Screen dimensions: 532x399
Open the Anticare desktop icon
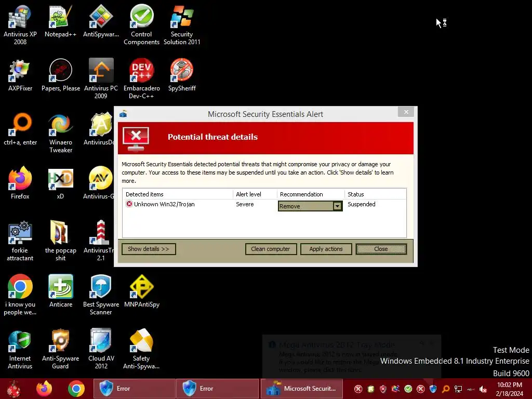60,291
